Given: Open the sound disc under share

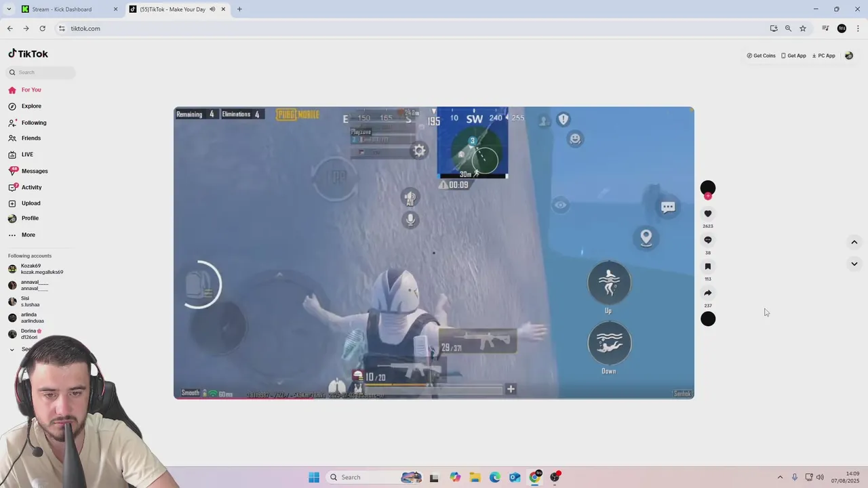Looking at the screenshot, I should 708,319.
